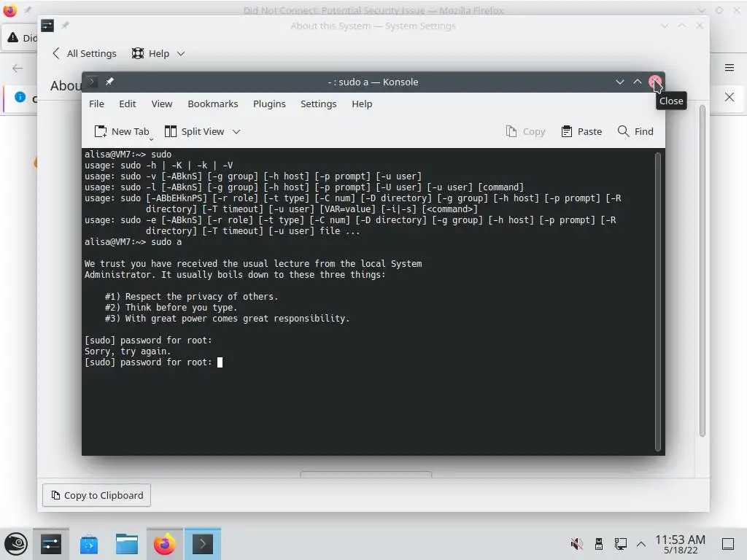The height and width of the screenshot is (560, 747).
Task: Click the Copy toolbar button
Action: pyautogui.click(x=525, y=131)
